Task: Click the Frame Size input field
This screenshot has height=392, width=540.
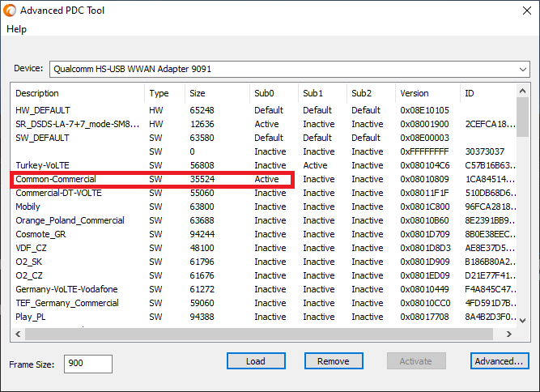Action: click(x=88, y=364)
